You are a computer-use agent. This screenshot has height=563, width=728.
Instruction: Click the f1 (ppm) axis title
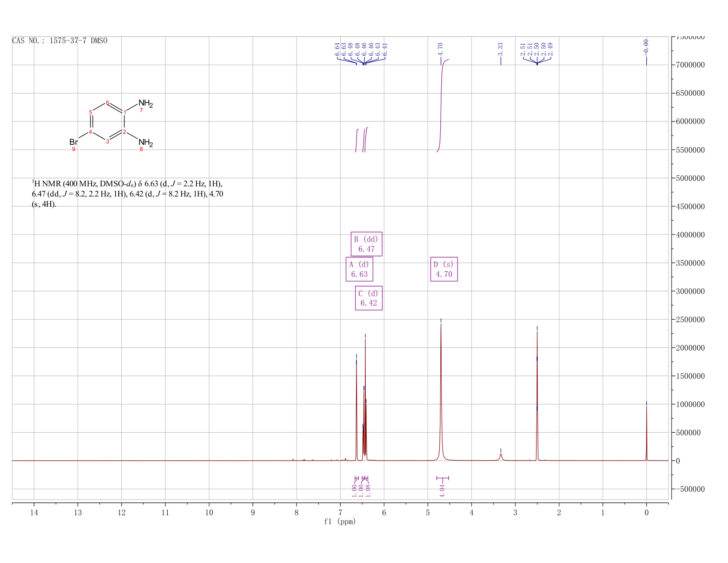(340, 521)
